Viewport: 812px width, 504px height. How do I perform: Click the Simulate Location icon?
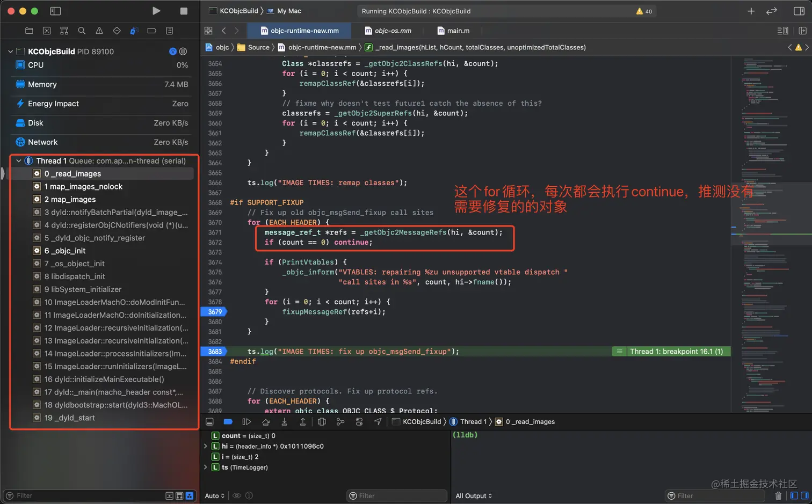[x=377, y=422]
